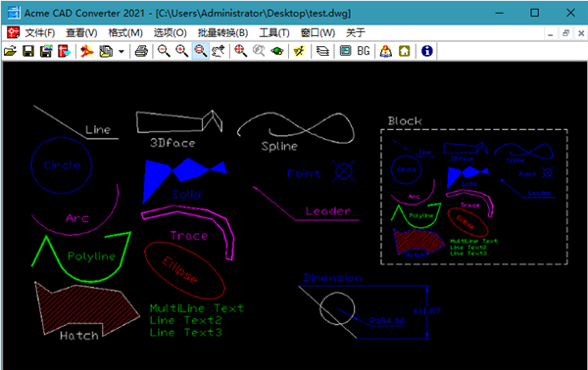
Task: Open the 选项(O) menu
Action: (170, 33)
